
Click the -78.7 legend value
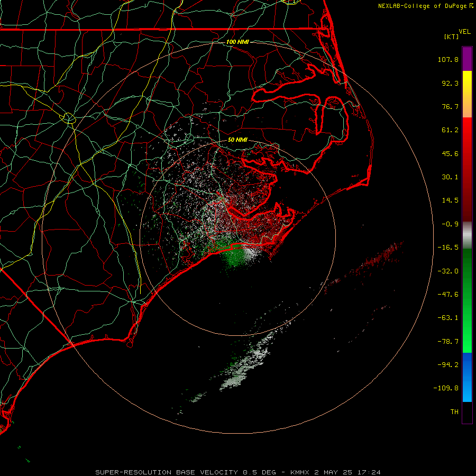pyautogui.click(x=448, y=342)
